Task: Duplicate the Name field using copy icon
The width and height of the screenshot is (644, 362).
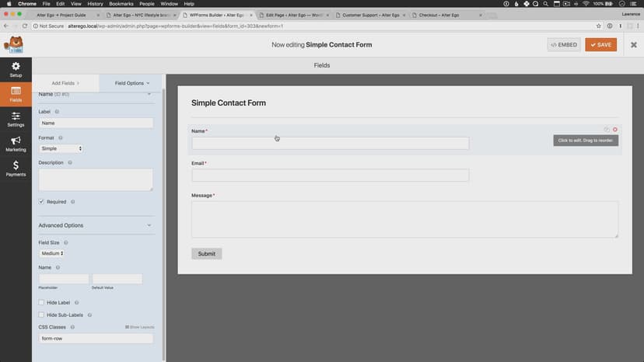Action: click(x=607, y=129)
